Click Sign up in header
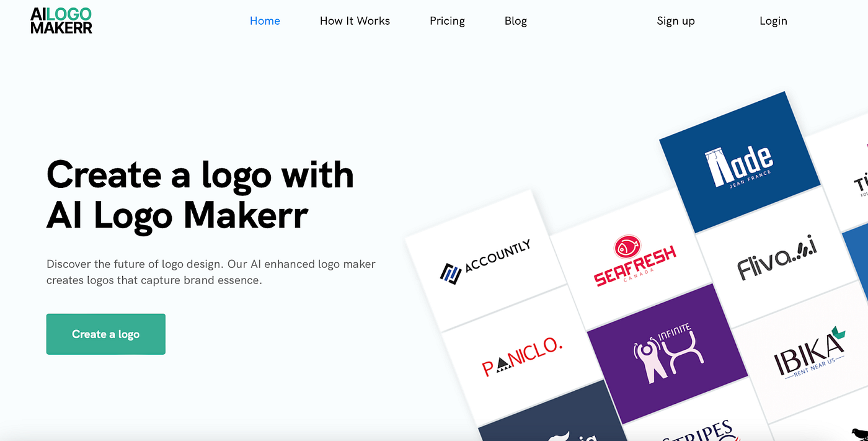 pyautogui.click(x=676, y=20)
